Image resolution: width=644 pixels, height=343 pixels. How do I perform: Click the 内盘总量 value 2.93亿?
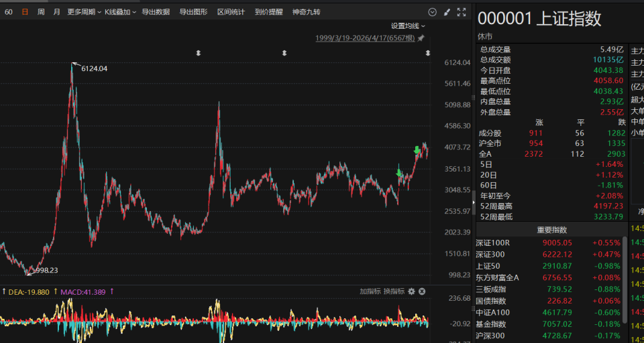611,102
